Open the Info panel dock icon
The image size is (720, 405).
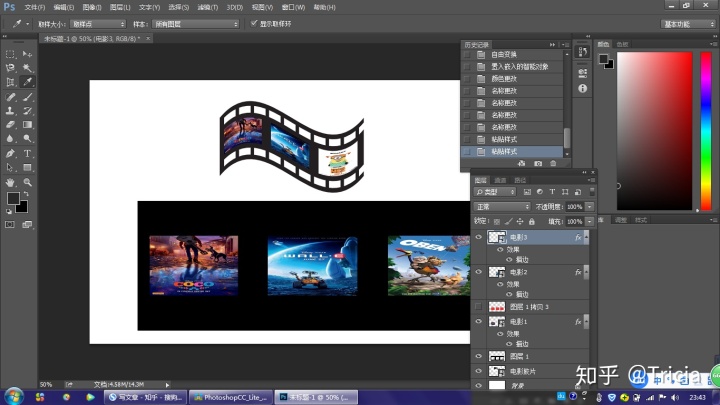coord(583,88)
